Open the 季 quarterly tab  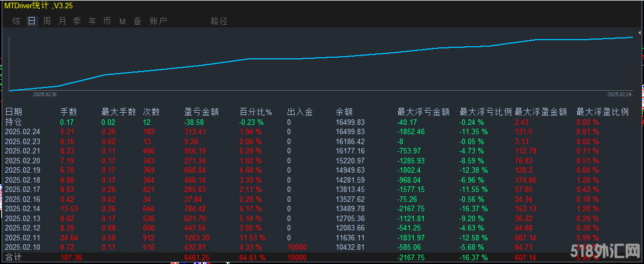coord(77,21)
